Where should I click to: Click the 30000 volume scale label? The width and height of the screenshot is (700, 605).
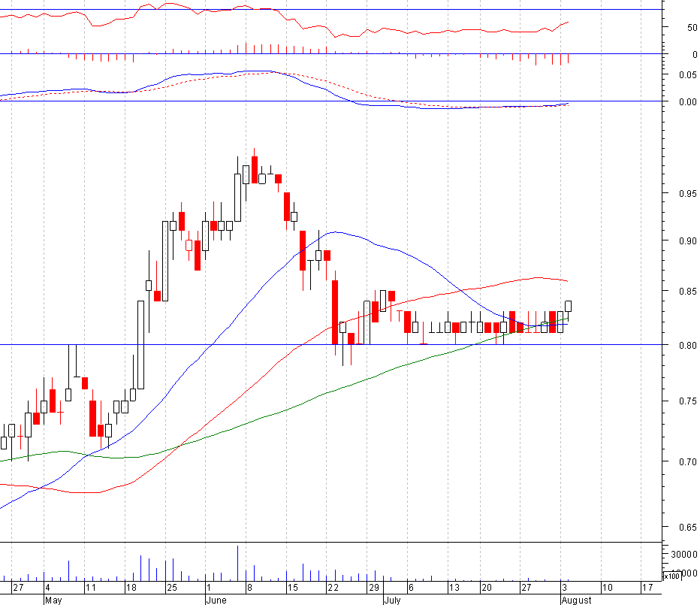(x=684, y=554)
